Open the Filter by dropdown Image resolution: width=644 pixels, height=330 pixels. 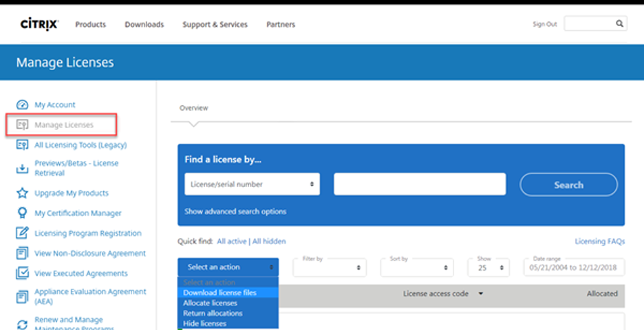tap(330, 267)
